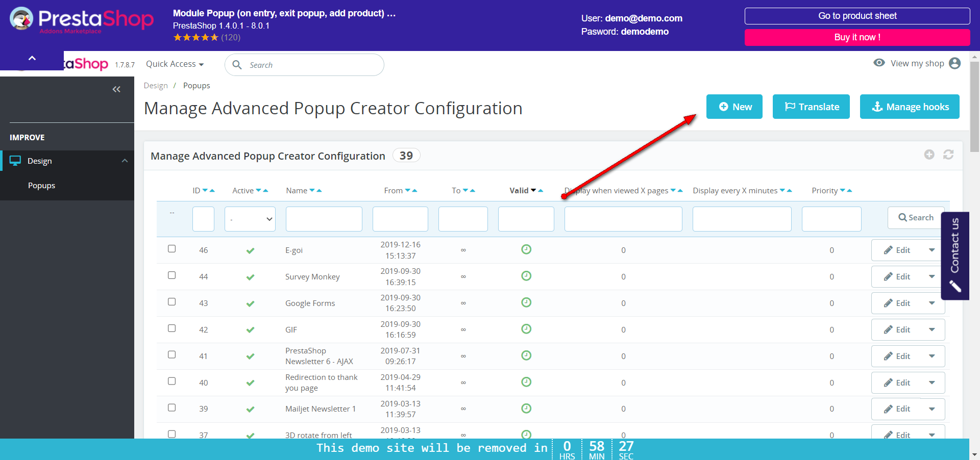Click the refresh list icon

(948, 155)
